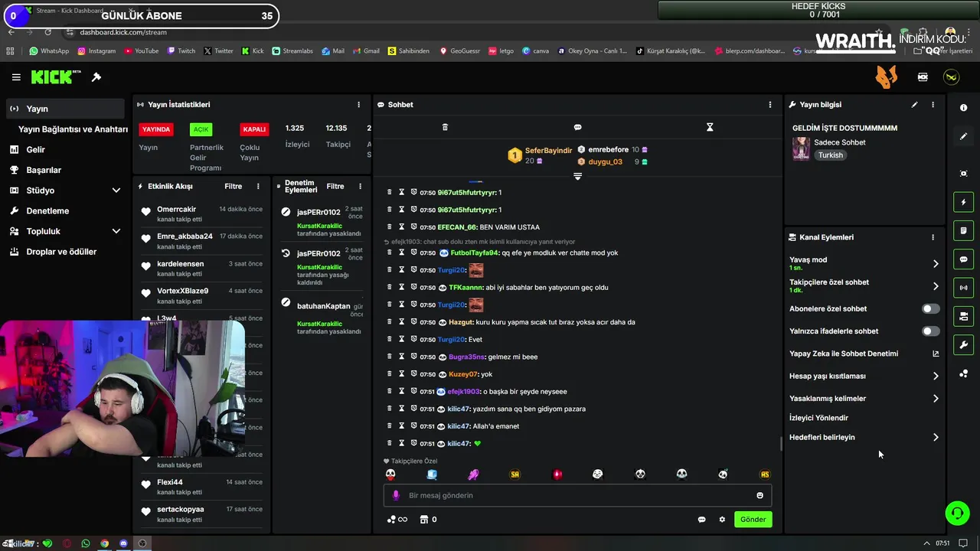Click the pencil icon in right sidebar
Screen dimensions: 980x551
963,136
